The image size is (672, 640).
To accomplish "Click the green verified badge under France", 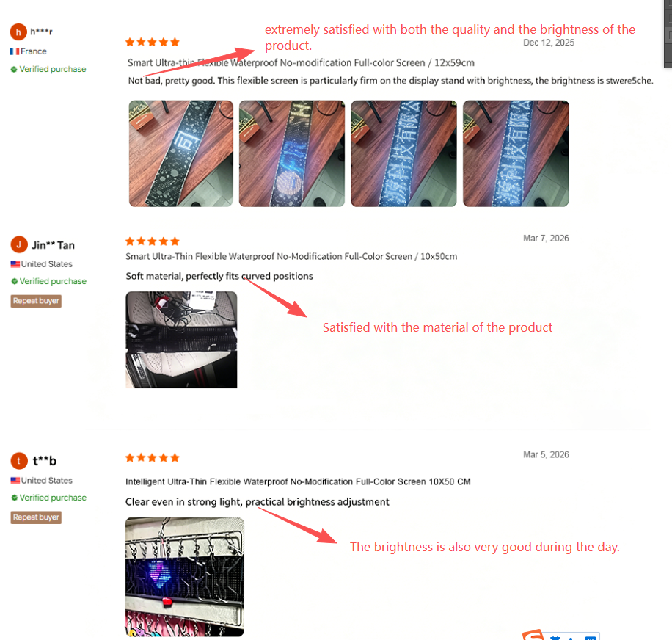I will coord(14,70).
